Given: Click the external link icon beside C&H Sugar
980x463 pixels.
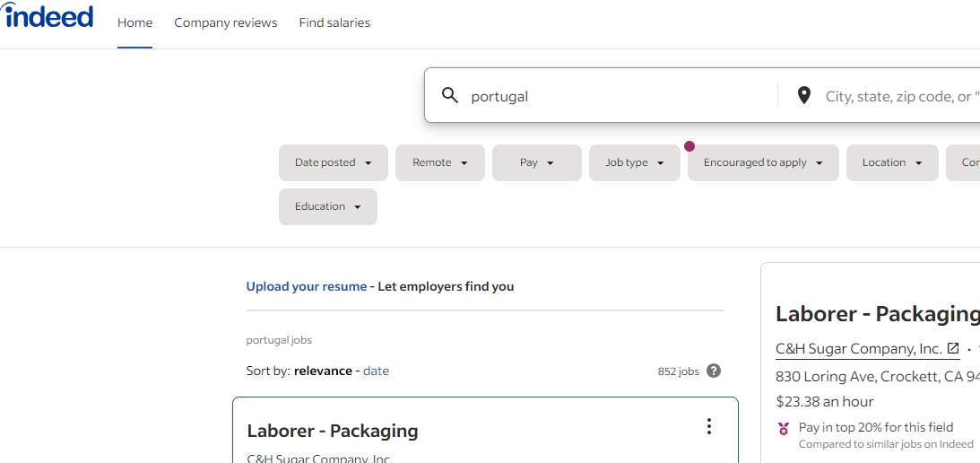Looking at the screenshot, I should click(x=953, y=348).
